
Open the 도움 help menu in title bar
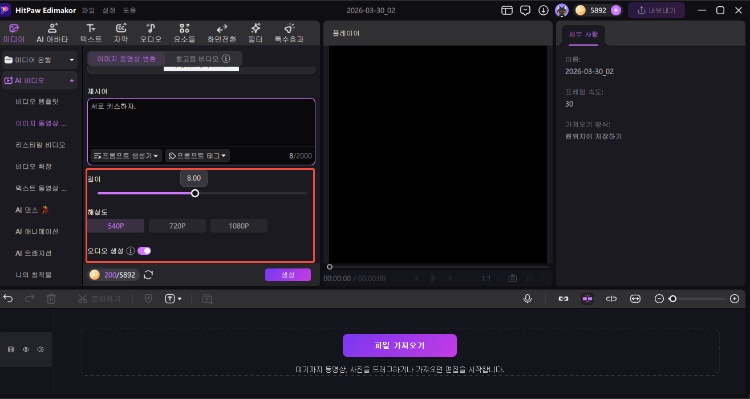pyautogui.click(x=129, y=10)
